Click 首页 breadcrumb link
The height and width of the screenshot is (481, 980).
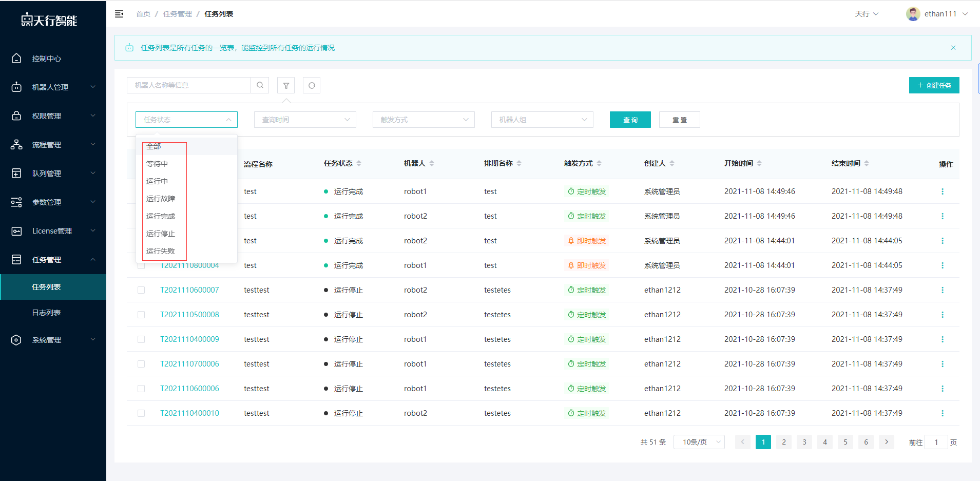(143, 14)
